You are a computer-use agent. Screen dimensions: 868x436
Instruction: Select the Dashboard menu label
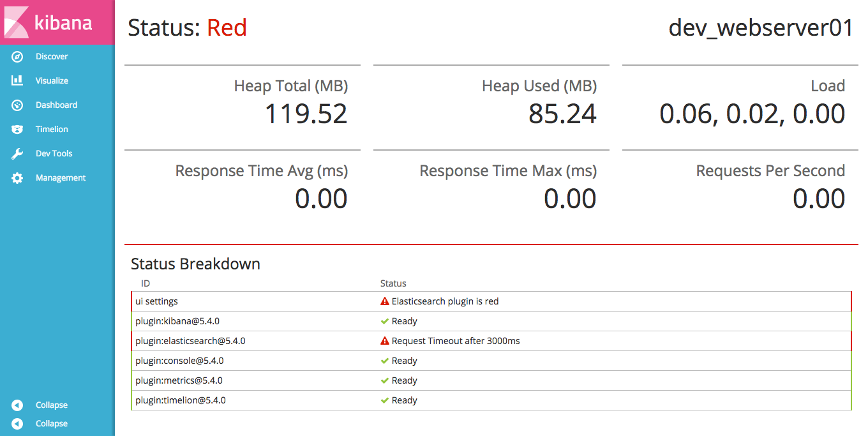pyautogui.click(x=56, y=105)
